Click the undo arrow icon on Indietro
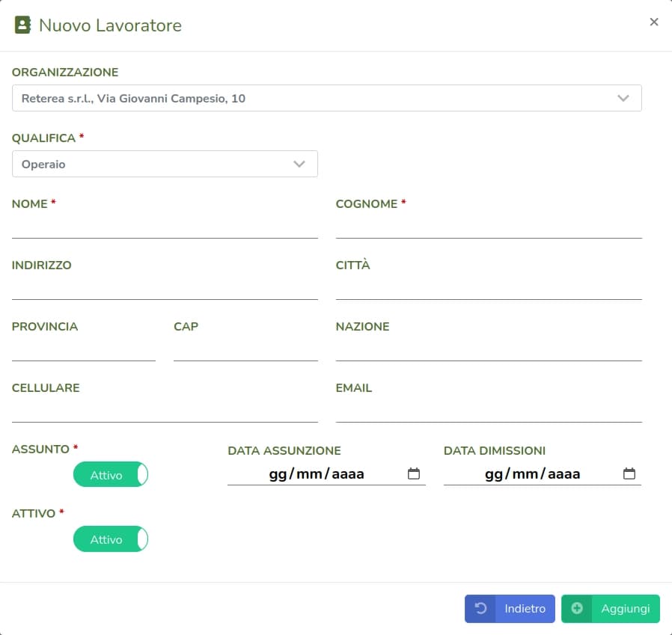The image size is (672, 635). click(480, 608)
